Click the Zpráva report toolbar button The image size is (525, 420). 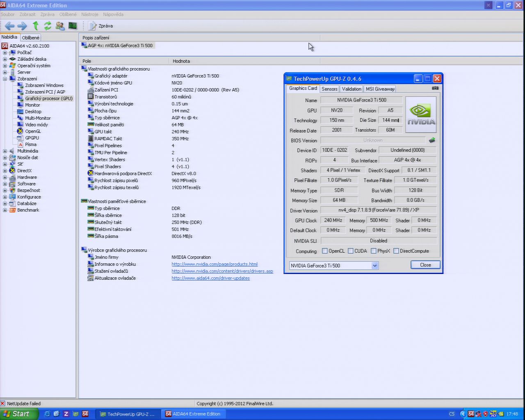tap(100, 26)
